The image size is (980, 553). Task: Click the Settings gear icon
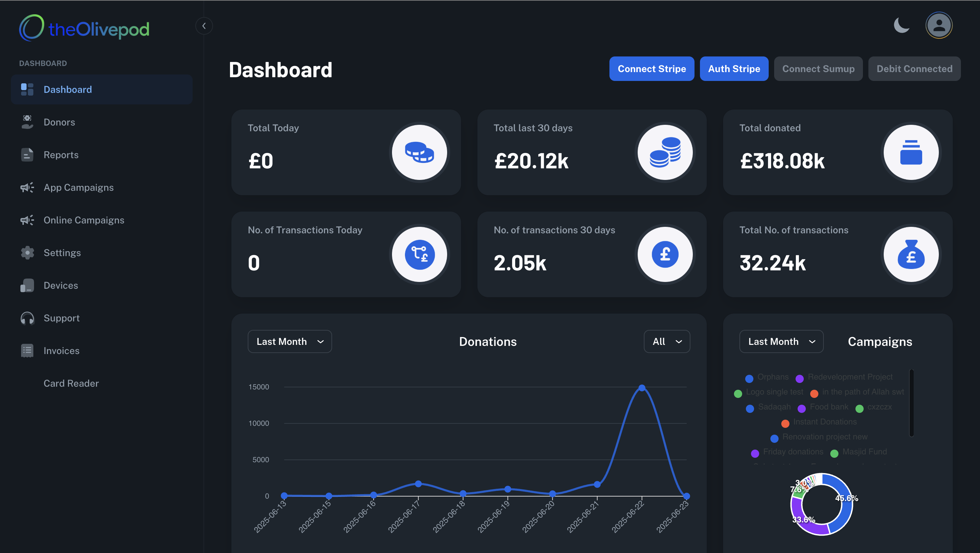tap(27, 253)
